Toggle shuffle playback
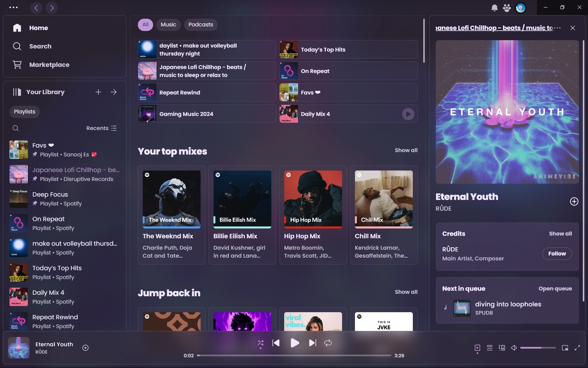This screenshot has width=588, height=368. pos(261,343)
